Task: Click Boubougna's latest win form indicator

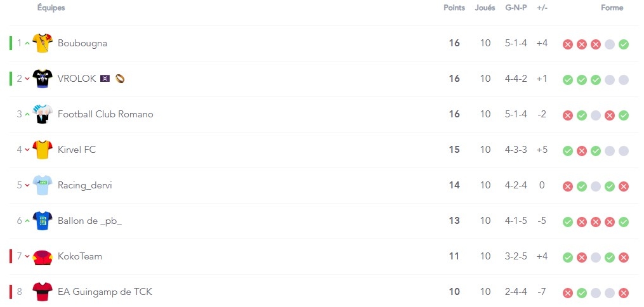Action: [624, 44]
